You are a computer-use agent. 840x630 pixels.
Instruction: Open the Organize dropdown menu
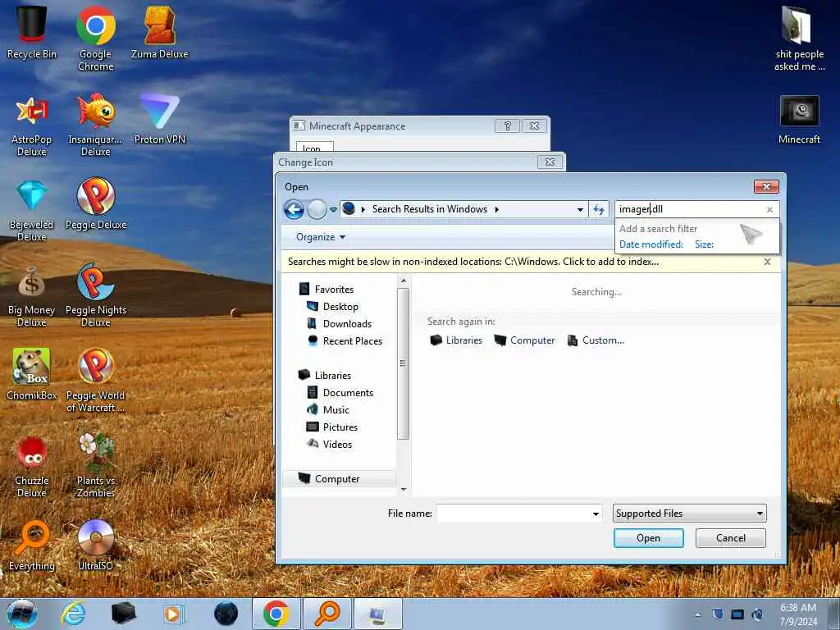tap(321, 237)
